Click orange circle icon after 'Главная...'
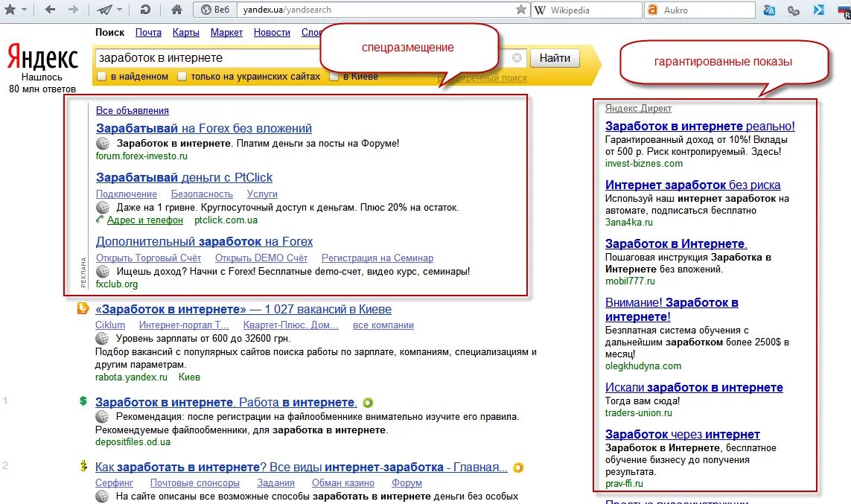 tap(518, 468)
